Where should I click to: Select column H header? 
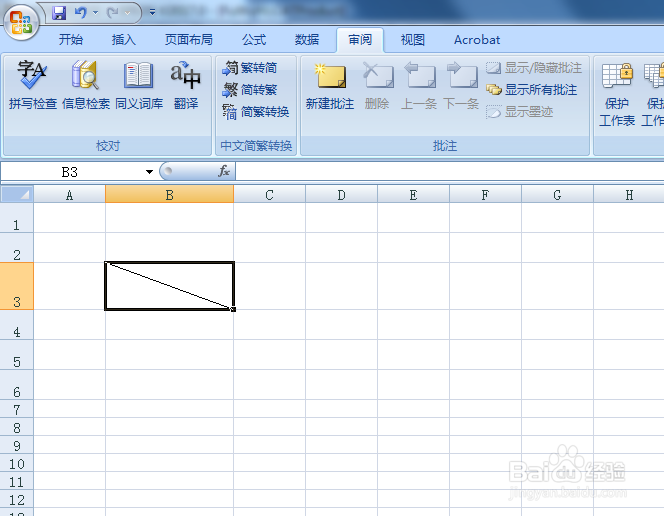(629, 195)
